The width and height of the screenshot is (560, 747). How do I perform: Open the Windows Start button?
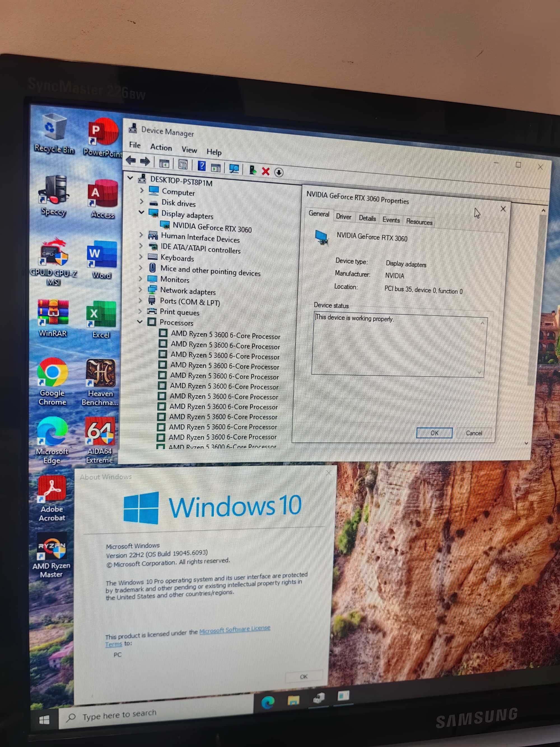click(x=44, y=720)
